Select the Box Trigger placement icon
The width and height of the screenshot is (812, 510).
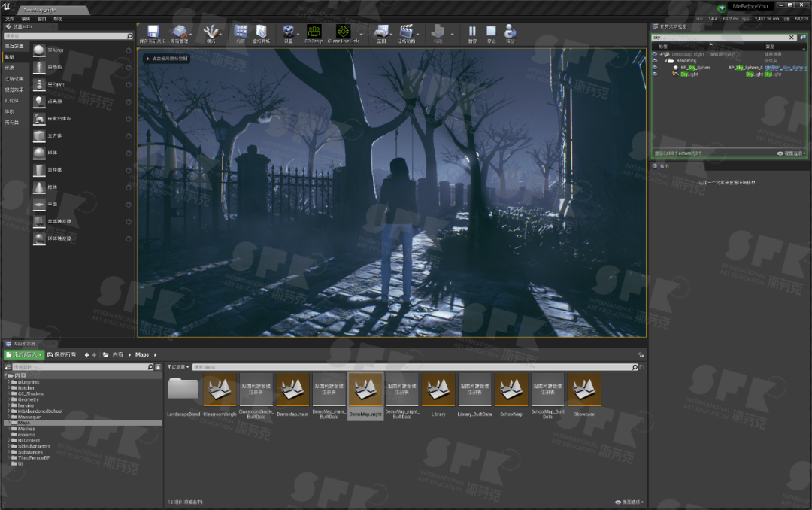[39, 221]
